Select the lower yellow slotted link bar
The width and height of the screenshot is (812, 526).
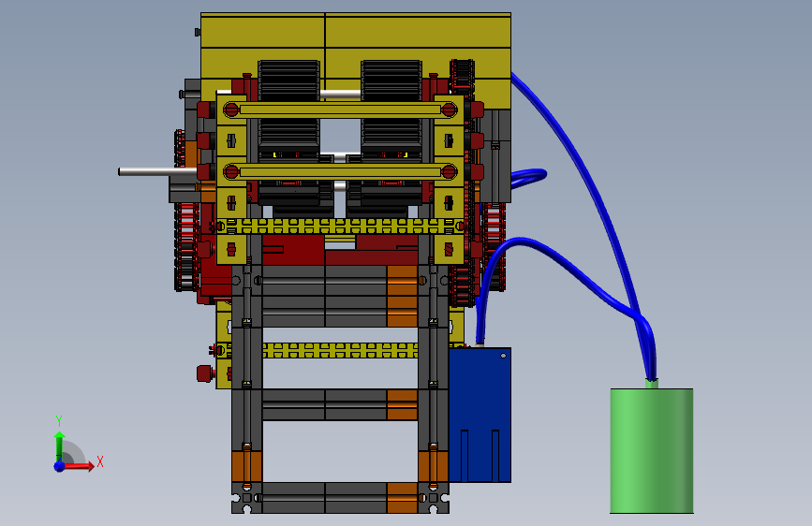coord(340,171)
